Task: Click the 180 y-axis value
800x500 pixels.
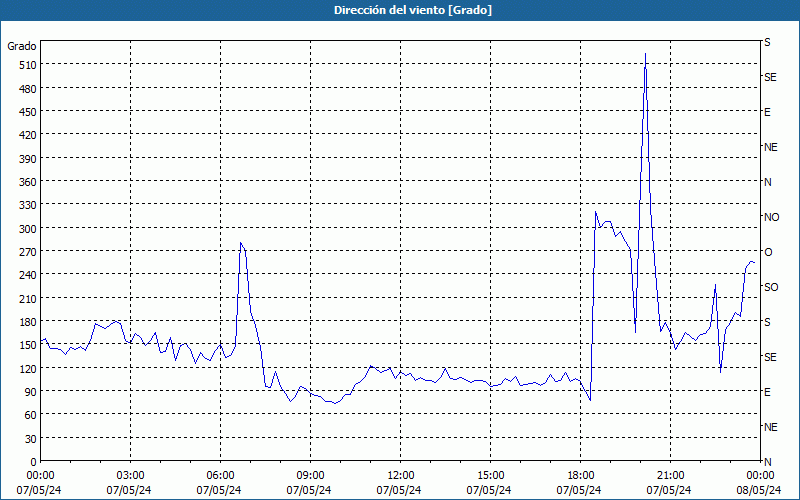Action: click(x=28, y=322)
